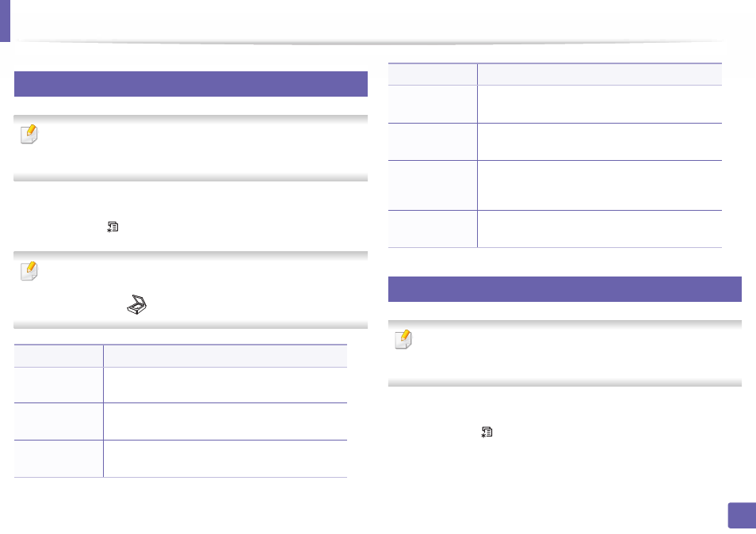Screen dimensions: 756x534
Task: Select the middle body row item cell in left table
Action: 59,421
